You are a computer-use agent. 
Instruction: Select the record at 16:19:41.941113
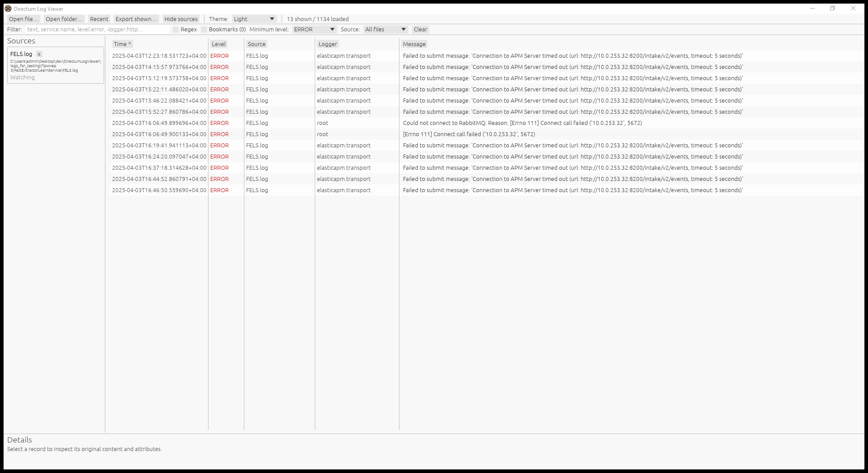[x=486, y=146]
